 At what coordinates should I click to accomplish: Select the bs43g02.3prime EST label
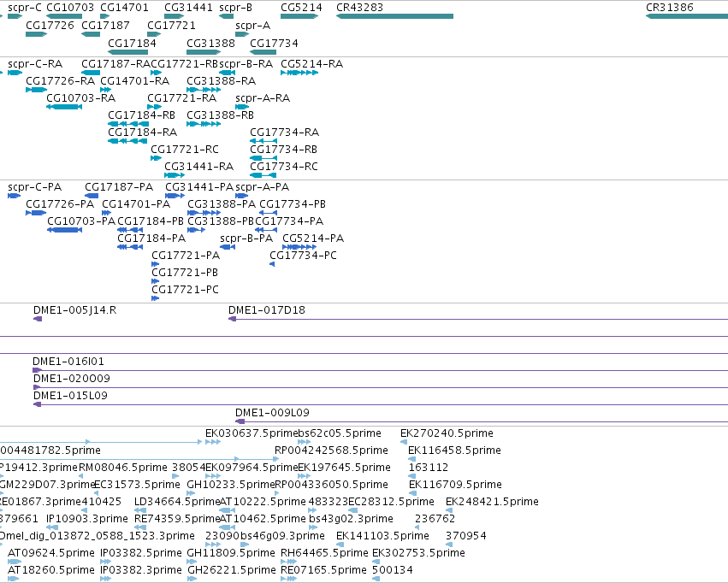pos(351,520)
